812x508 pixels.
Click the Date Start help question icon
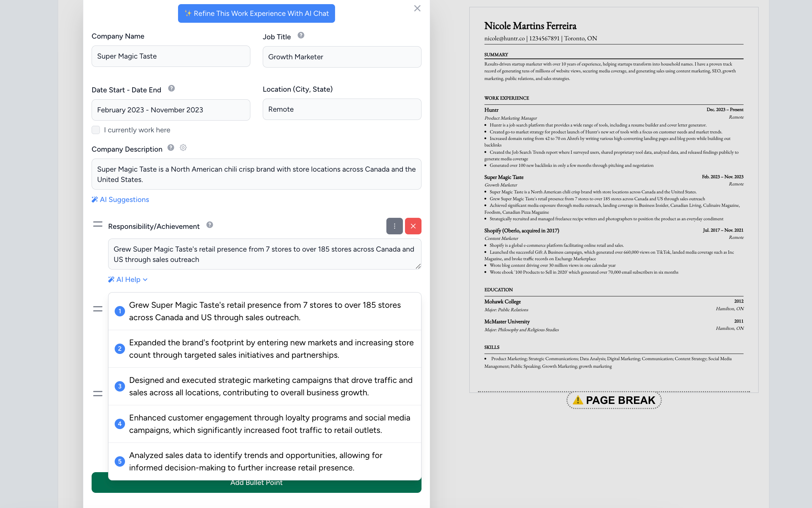click(171, 89)
